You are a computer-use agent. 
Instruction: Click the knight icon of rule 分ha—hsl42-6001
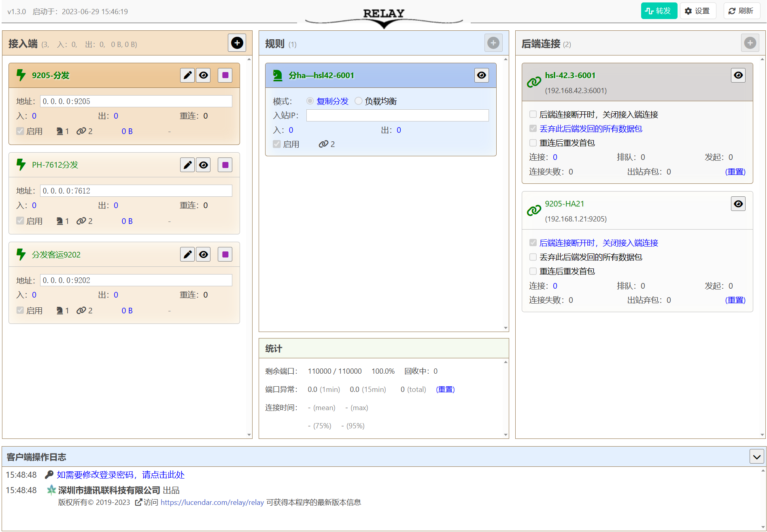pos(278,75)
